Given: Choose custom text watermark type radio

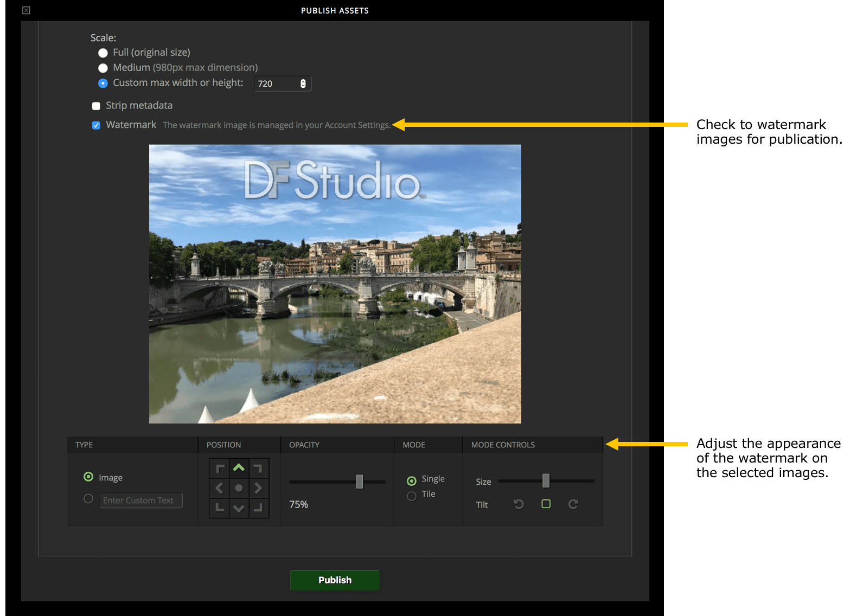Looking at the screenshot, I should click(x=88, y=499).
